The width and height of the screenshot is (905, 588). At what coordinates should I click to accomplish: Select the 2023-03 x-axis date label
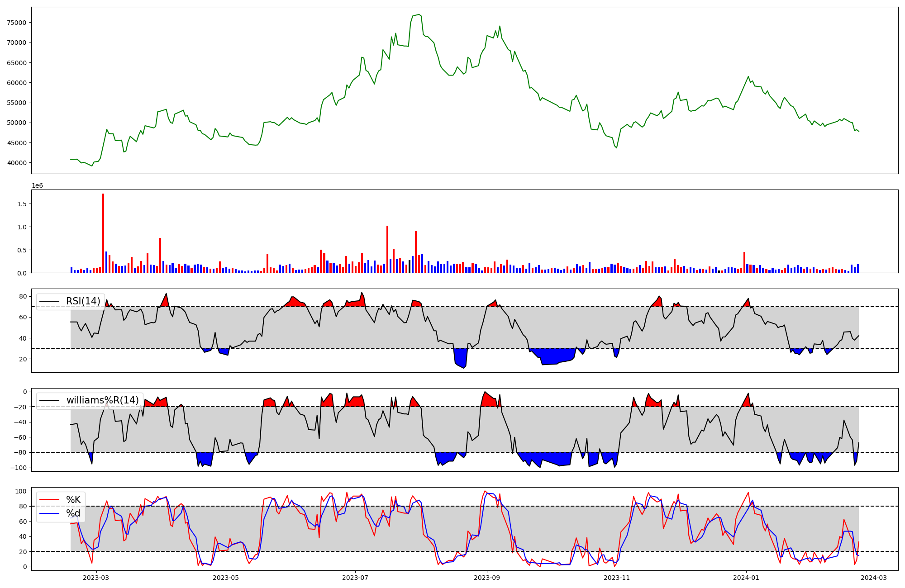(96, 578)
